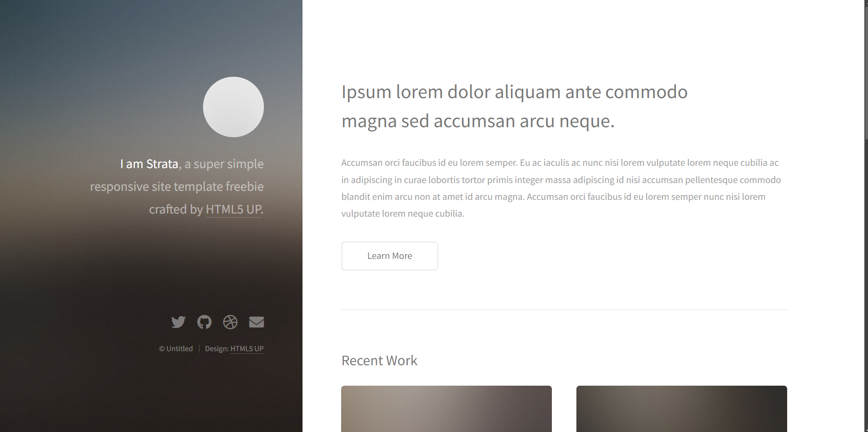Image resolution: width=868 pixels, height=432 pixels.
Task: Click the divider line above Recent Work
Action: (564, 310)
